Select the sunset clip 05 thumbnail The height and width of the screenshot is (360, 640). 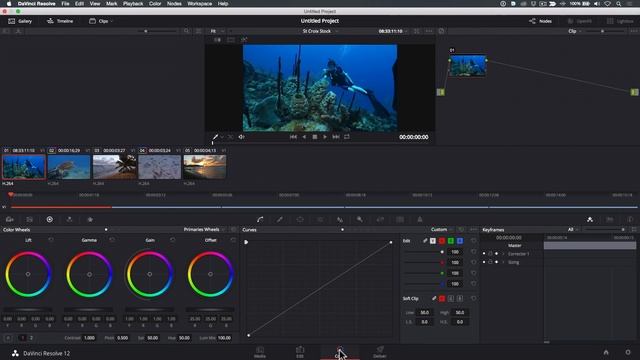coord(205,167)
